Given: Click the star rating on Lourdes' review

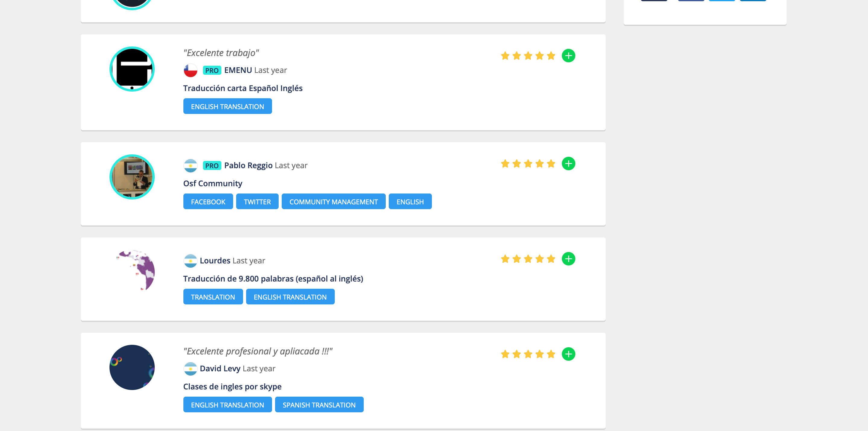Looking at the screenshot, I should [x=528, y=259].
